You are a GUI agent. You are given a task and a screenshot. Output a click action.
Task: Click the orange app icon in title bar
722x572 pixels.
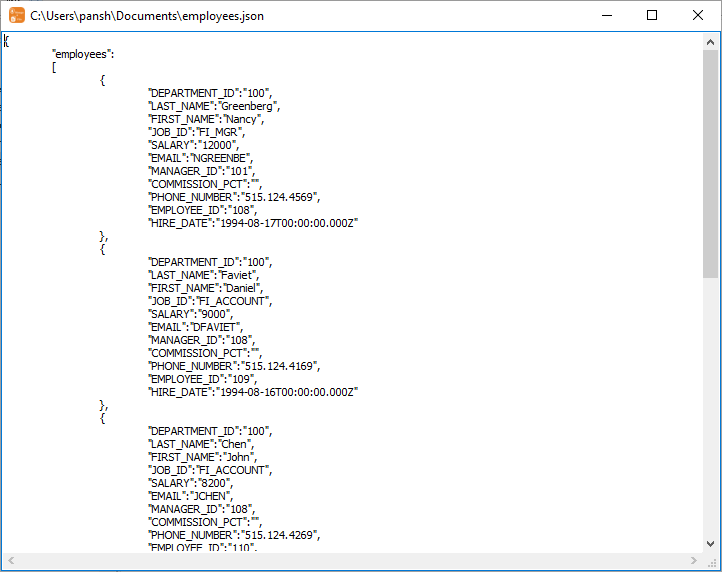17,16
